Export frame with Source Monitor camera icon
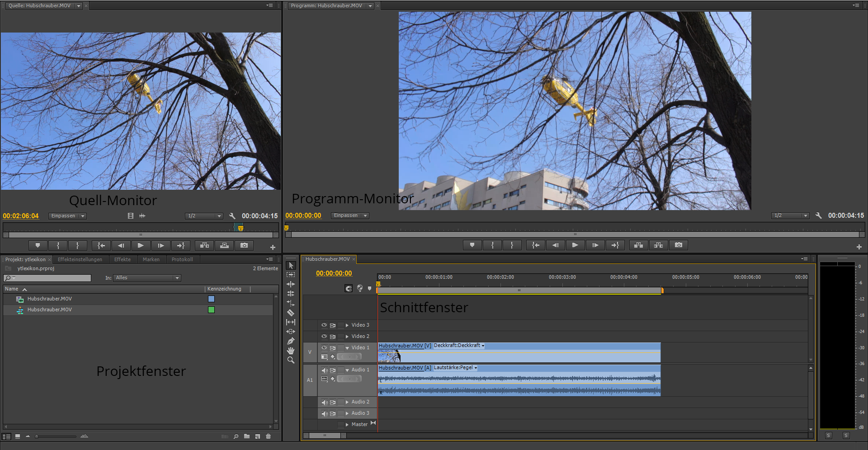The image size is (868, 450). click(244, 245)
